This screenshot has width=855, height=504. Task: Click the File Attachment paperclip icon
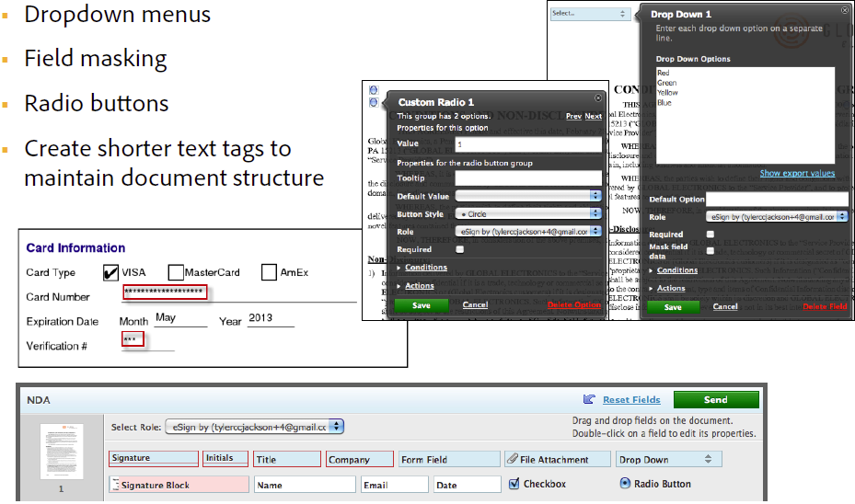pyautogui.click(x=513, y=459)
